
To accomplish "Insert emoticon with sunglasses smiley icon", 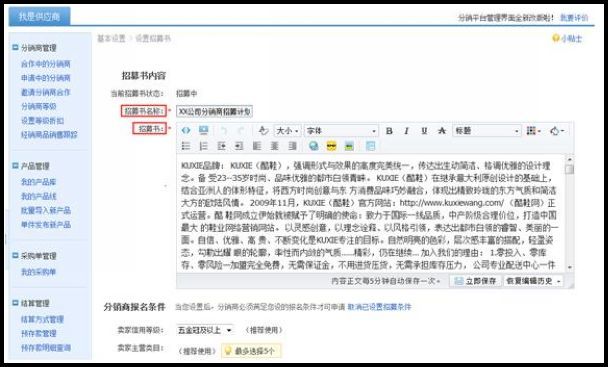I will click(332, 146).
